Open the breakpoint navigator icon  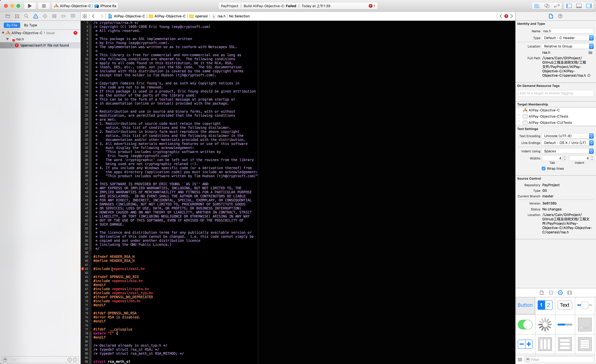[64, 16]
